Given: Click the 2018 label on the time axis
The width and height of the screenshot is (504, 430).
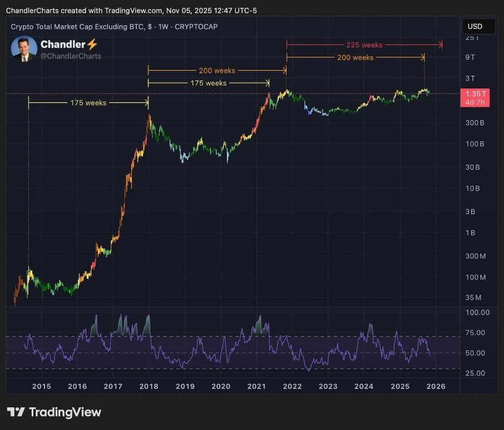Looking at the screenshot, I should 149,386.
